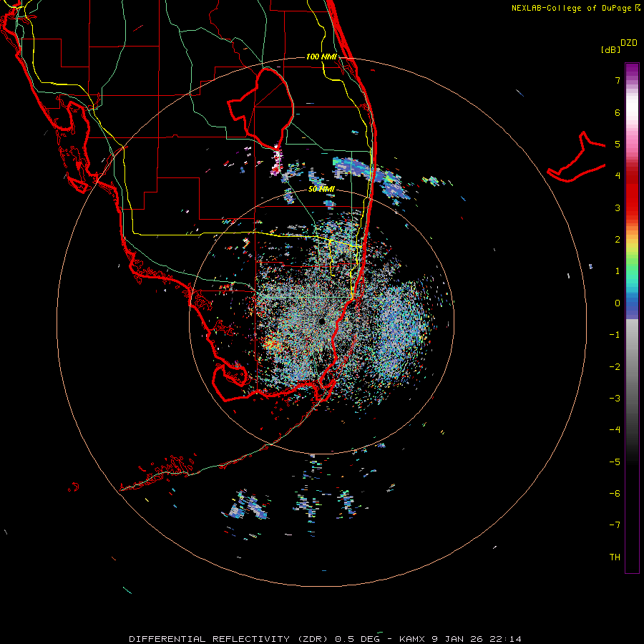Click the color scale value -1
Viewport: 644px width, 644px height.
[x=615, y=335]
